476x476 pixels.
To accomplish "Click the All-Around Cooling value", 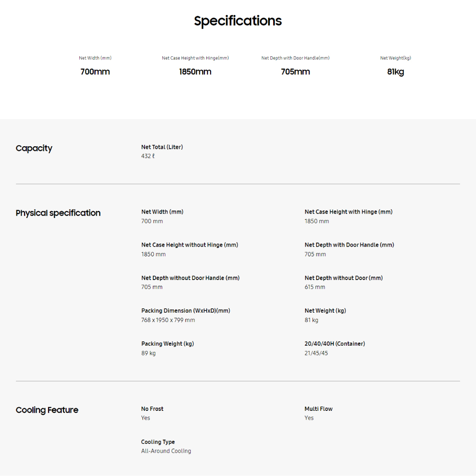I will [166, 451].
